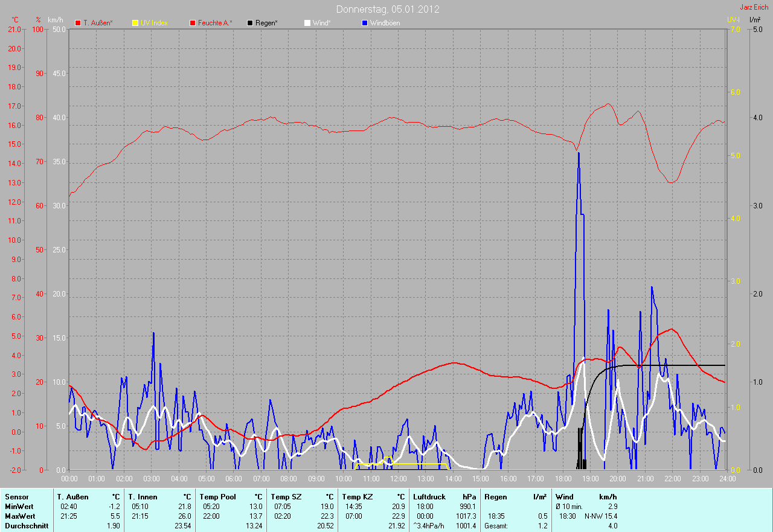Click the 'MaxWert' row label
Screen dimensions: 773x532
point(19,516)
